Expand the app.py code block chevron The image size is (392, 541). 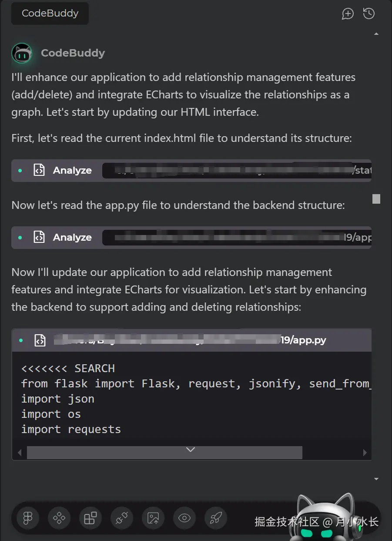(190, 450)
